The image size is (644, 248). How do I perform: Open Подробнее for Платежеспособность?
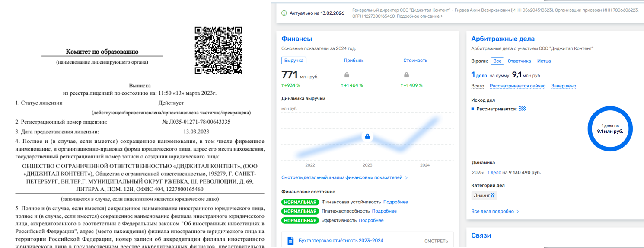pos(384,211)
